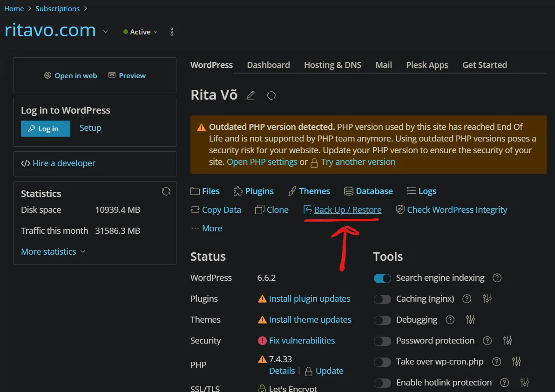Open Caching (nginx) settings sliders icon
Viewport: 555px width, 392px height.
tap(487, 298)
